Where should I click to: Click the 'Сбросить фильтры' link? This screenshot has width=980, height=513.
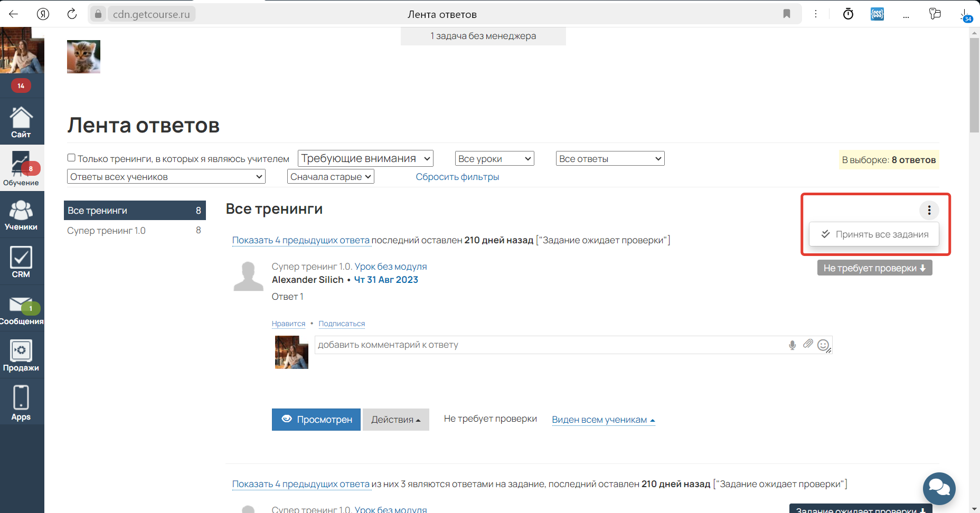click(457, 177)
